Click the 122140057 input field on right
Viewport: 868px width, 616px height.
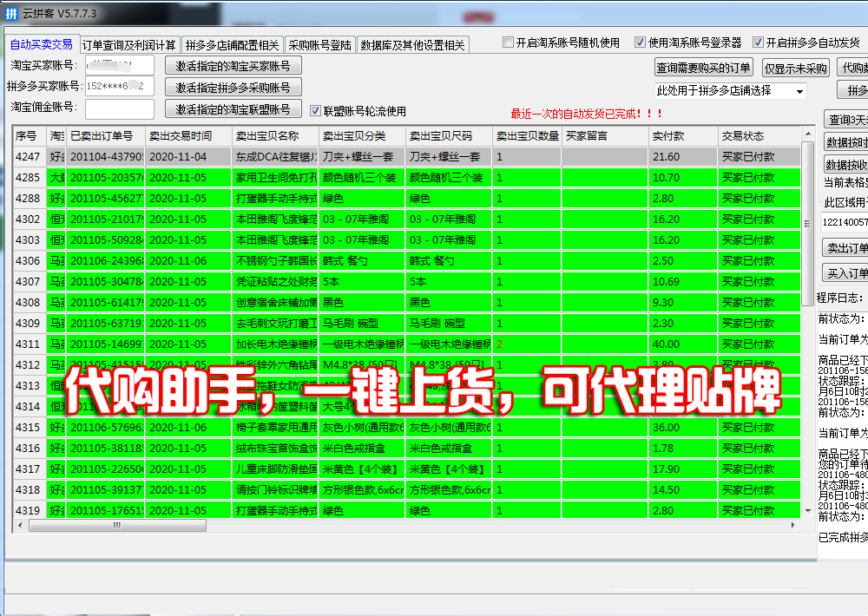[845, 222]
